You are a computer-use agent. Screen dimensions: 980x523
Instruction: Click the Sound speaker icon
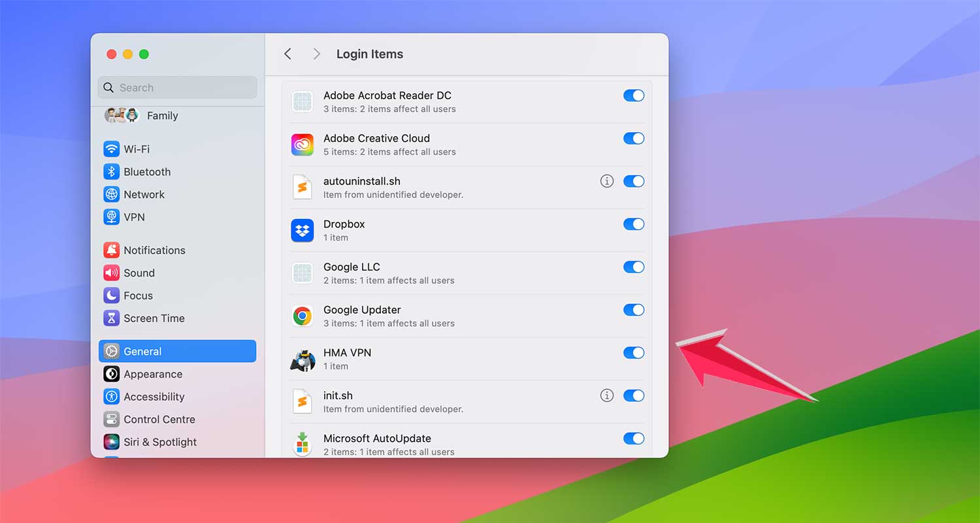pyautogui.click(x=111, y=273)
